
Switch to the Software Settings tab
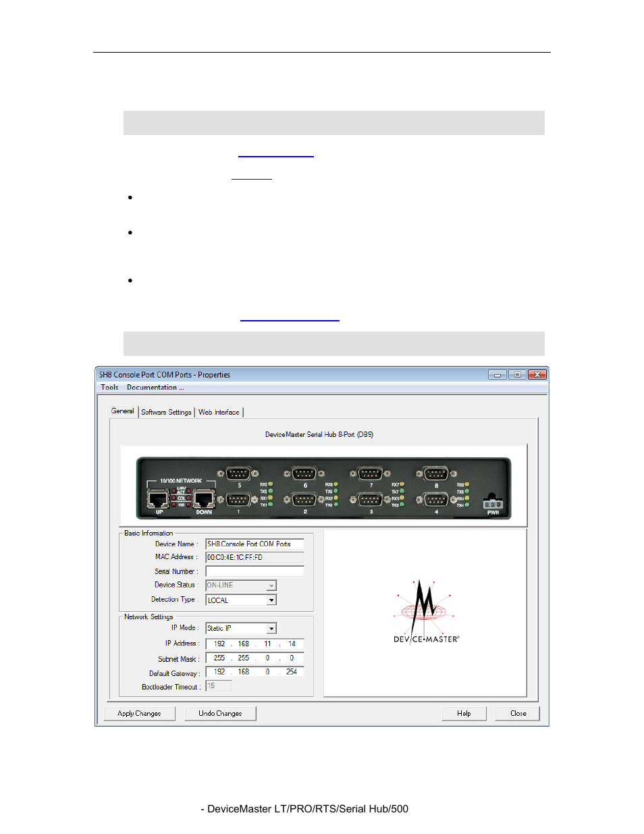pos(166,412)
